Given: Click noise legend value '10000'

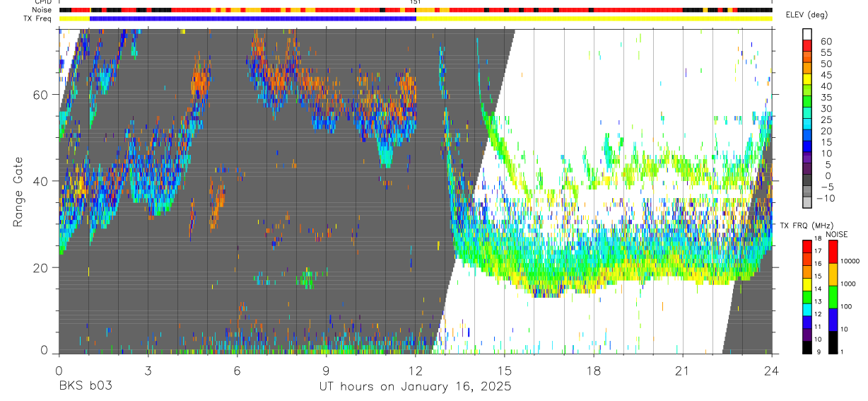Looking at the screenshot, I should point(850,261).
